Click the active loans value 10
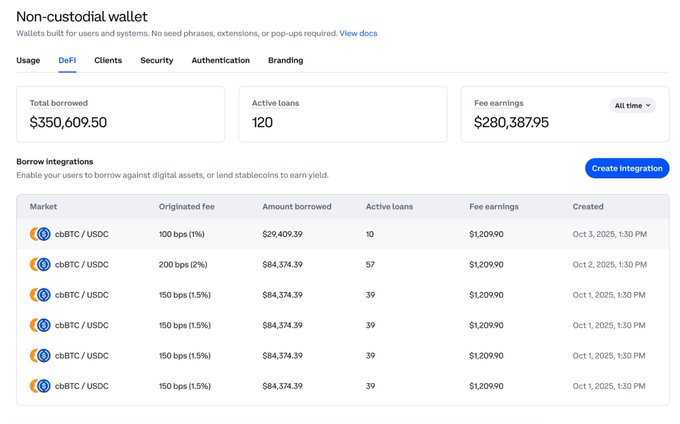The width and height of the screenshot is (680, 424). pos(369,234)
